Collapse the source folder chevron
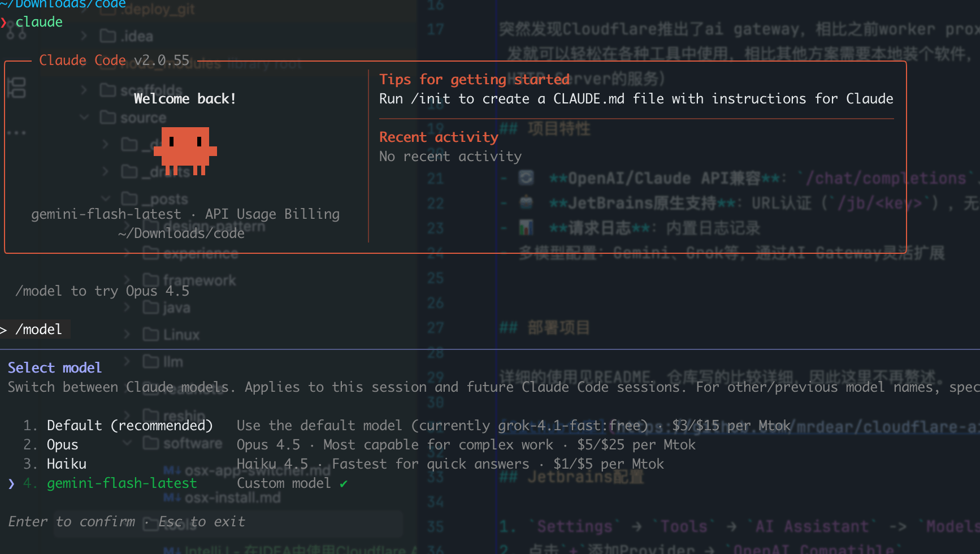 [x=84, y=118]
